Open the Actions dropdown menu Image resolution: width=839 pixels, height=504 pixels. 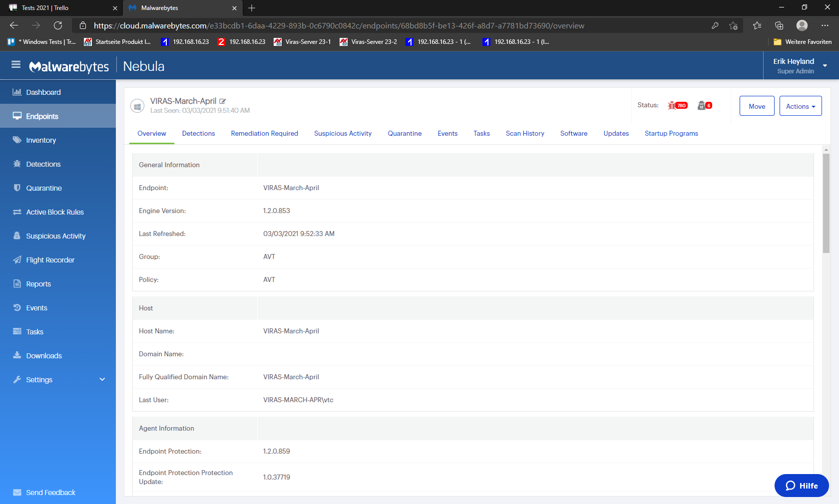coord(800,106)
